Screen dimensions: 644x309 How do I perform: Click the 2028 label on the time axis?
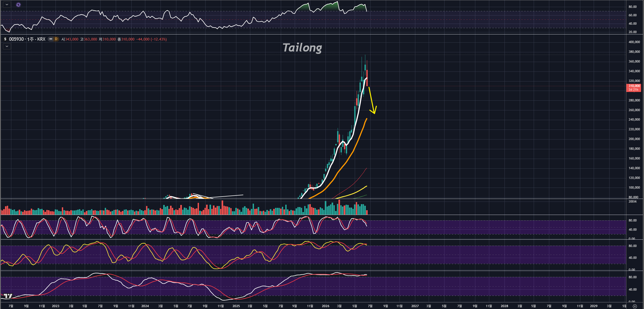(x=504, y=306)
